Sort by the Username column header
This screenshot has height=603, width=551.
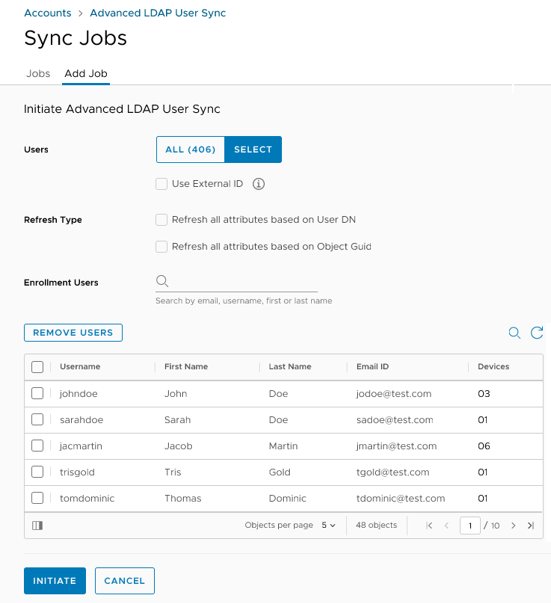[x=80, y=367]
